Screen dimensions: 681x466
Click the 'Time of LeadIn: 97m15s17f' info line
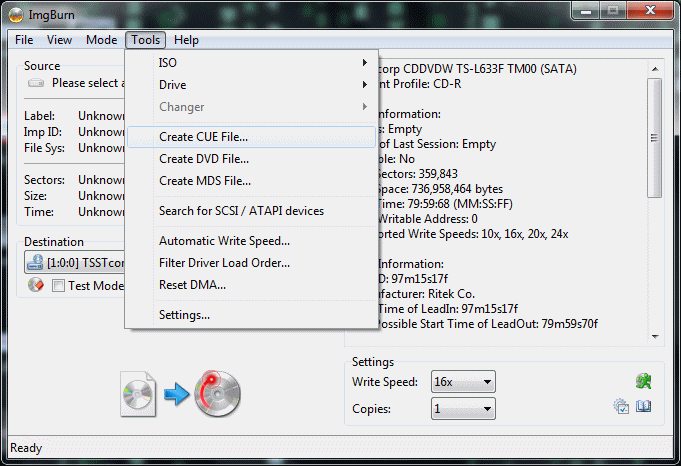pos(448,309)
